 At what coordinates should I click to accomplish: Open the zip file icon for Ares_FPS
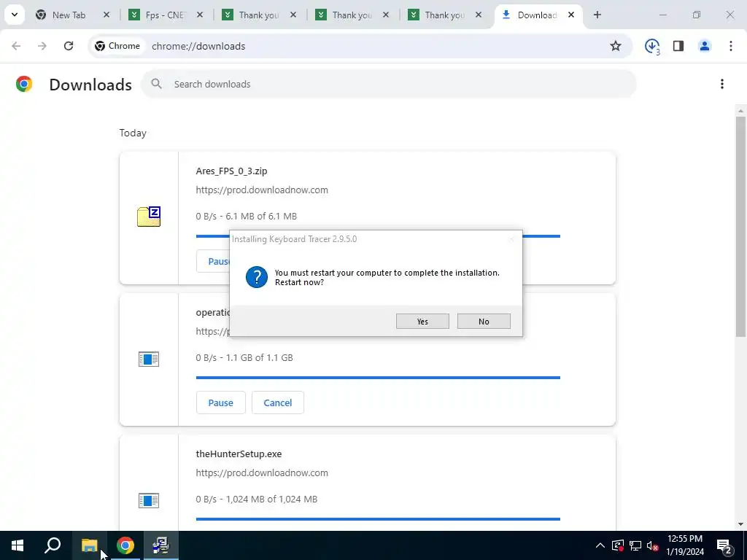[149, 217]
